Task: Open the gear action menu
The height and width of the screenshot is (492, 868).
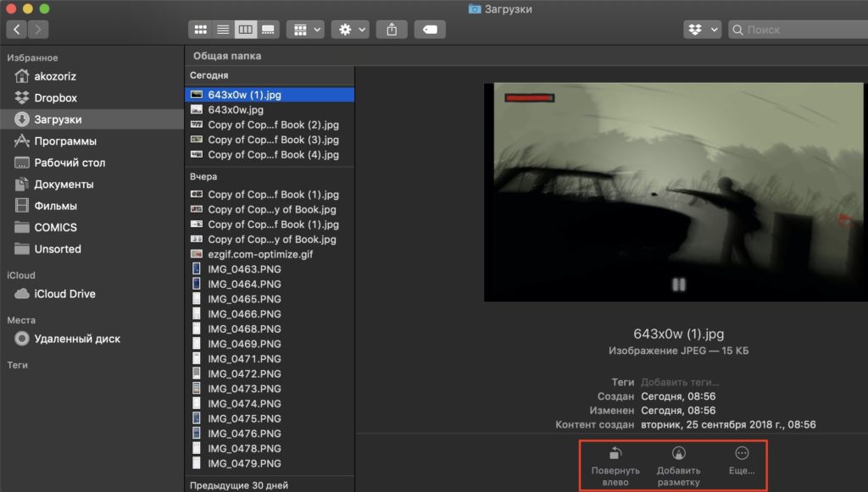Action: click(349, 30)
